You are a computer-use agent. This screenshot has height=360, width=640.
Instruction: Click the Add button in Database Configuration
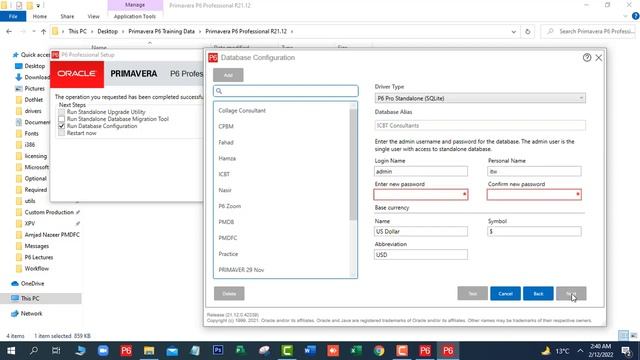pyautogui.click(x=228, y=75)
